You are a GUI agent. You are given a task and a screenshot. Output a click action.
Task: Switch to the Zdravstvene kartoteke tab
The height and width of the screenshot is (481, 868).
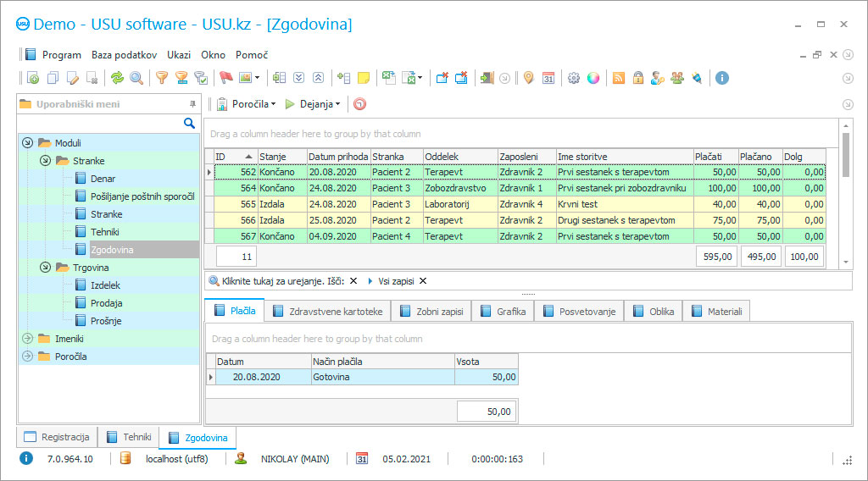click(x=327, y=312)
